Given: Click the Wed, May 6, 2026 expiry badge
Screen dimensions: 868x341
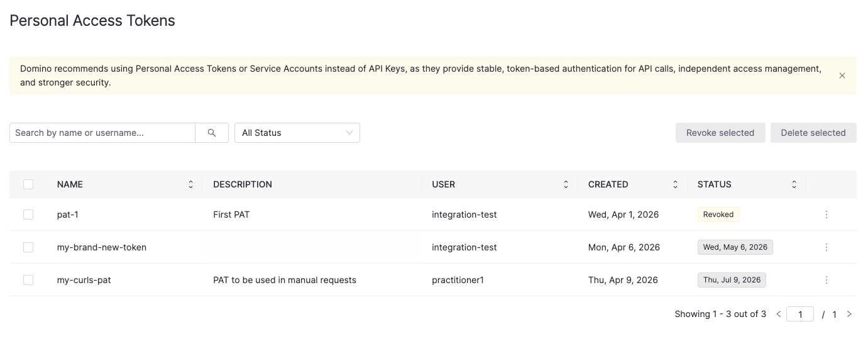Looking at the screenshot, I should point(735,247).
